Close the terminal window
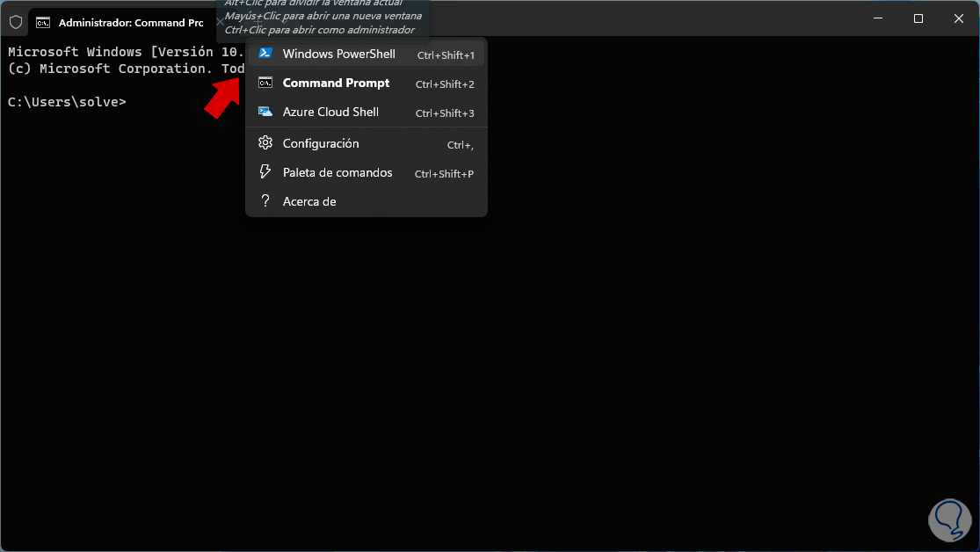980x552 pixels. coord(959,18)
